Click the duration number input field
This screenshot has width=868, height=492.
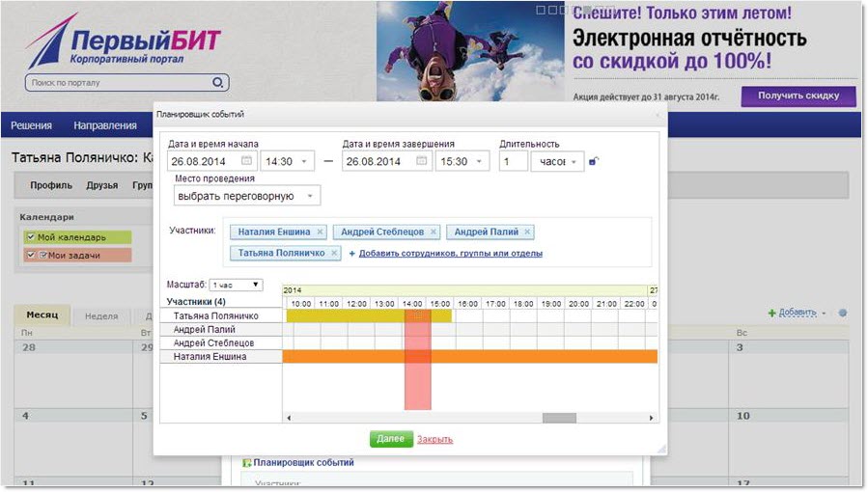513,161
